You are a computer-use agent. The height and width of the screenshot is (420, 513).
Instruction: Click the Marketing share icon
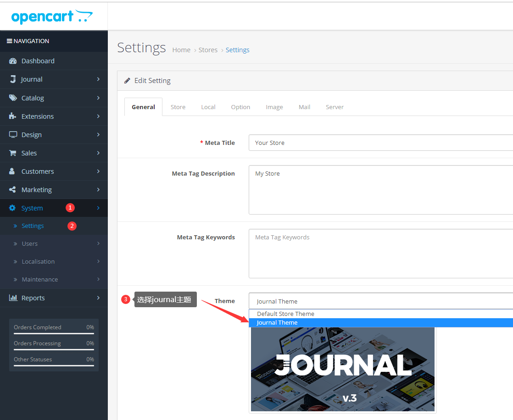(x=12, y=189)
